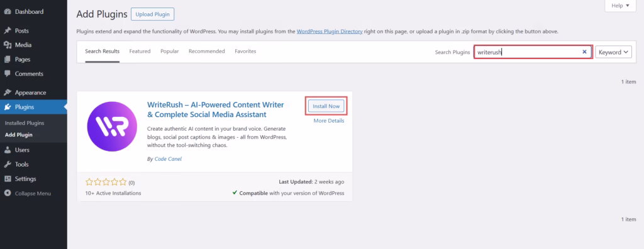Open the WriteRush plugin title link
Viewport: 644px width, 249px height.
click(216, 109)
